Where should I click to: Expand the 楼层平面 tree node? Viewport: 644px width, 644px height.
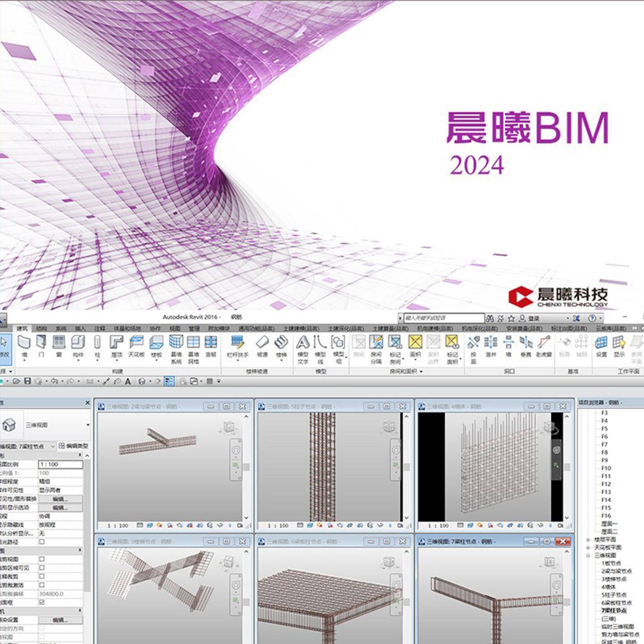[588, 540]
